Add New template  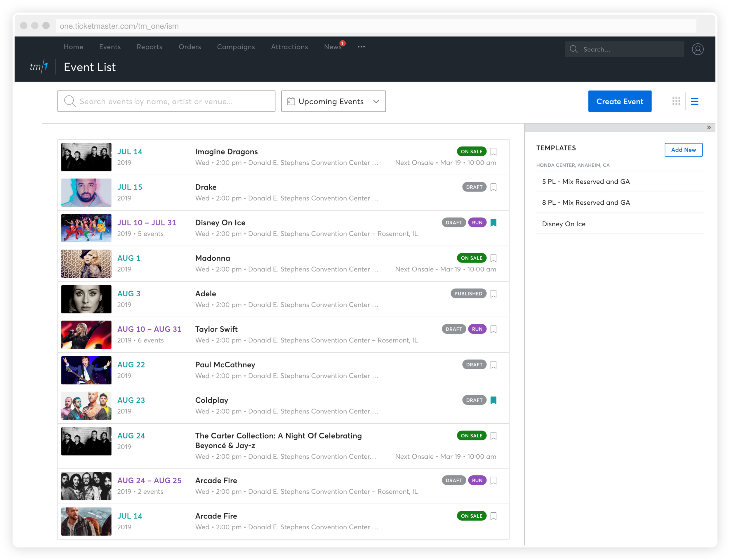pos(683,150)
